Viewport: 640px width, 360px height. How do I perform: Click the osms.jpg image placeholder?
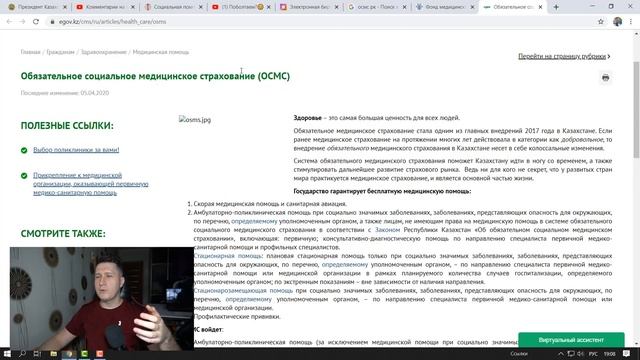(195, 120)
